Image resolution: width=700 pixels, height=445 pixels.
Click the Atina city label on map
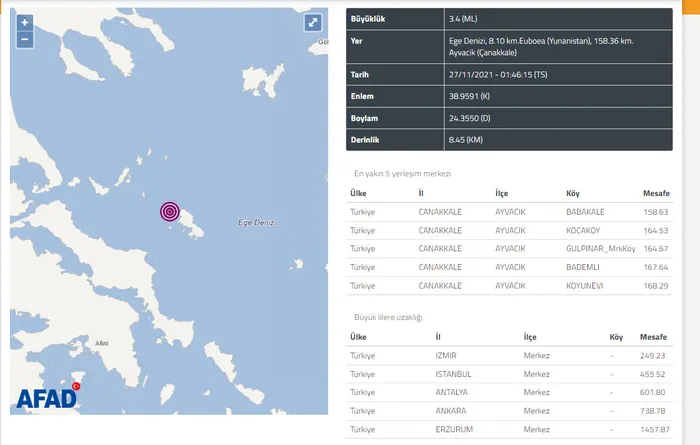[100, 343]
